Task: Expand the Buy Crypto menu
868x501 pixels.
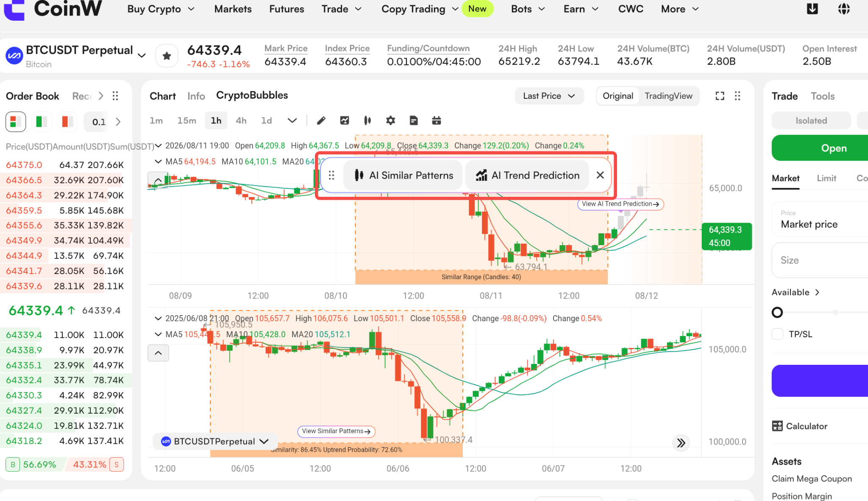Action: coord(161,9)
